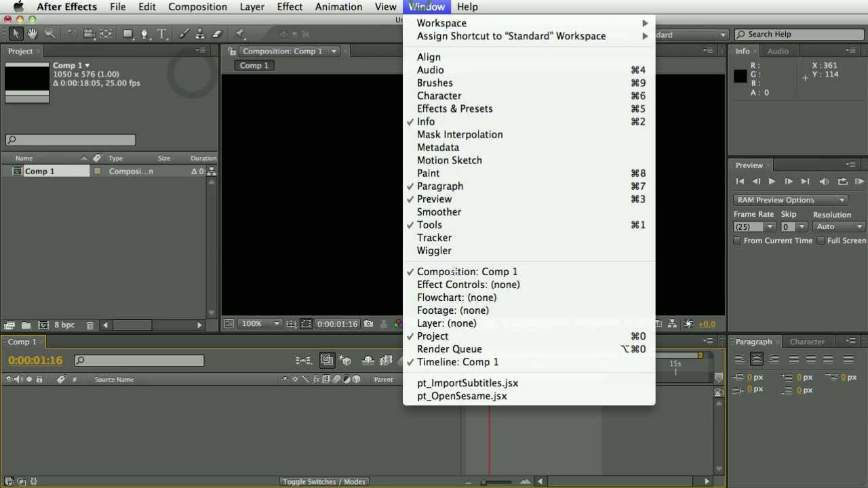Screen dimensions: 868x488
Task: Open the 100% magnification dropdown
Action: tap(260, 323)
